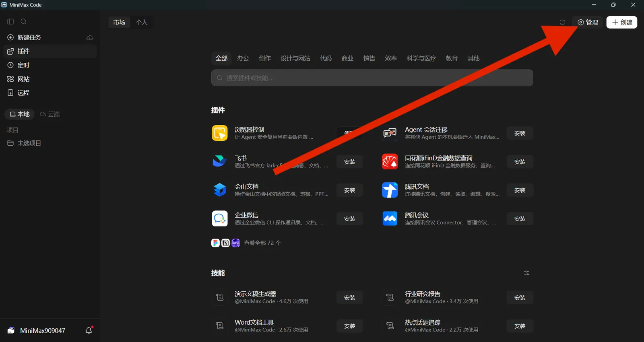The image size is (644, 342).
Task: Select the 其他 category tab
Action: (x=473, y=58)
